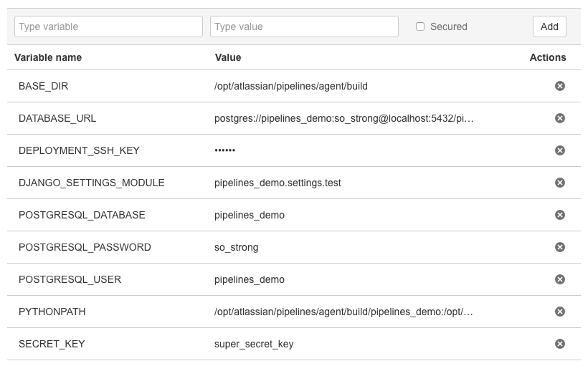Click the BASE_DIR value path
The width and height of the screenshot is (588, 366).
290,86
